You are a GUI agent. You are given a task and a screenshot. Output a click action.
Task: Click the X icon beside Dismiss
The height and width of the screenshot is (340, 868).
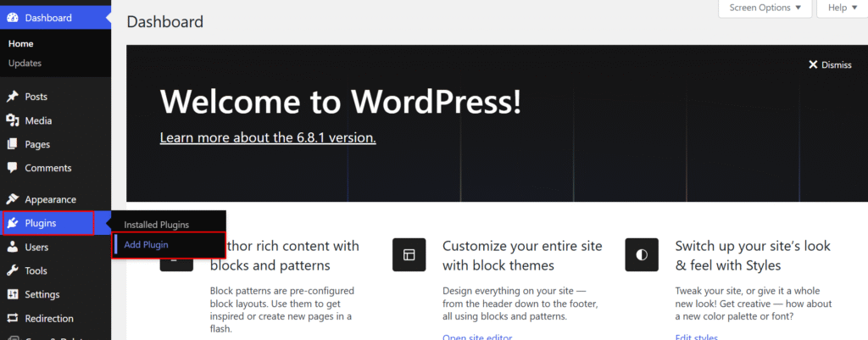coord(813,64)
